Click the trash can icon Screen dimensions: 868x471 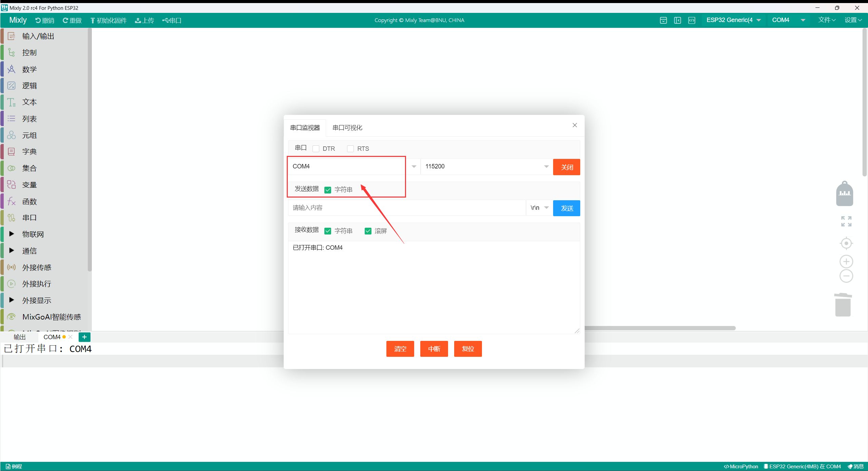coord(843,305)
